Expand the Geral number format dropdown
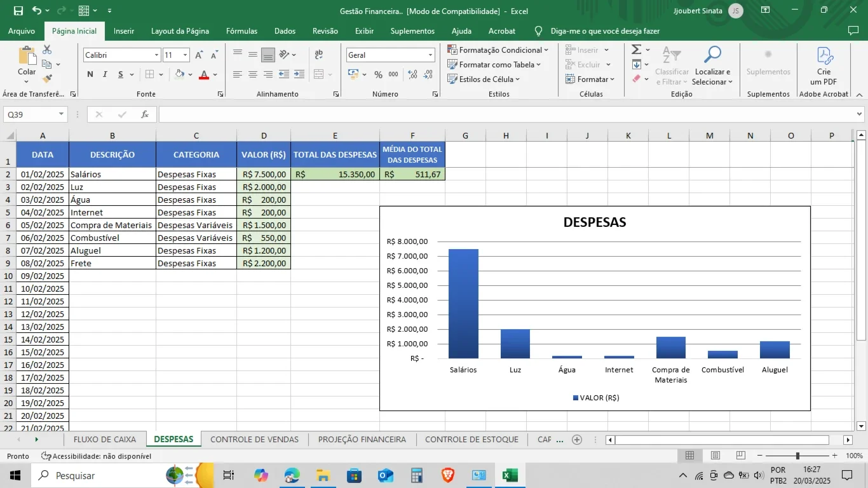 [x=430, y=55]
